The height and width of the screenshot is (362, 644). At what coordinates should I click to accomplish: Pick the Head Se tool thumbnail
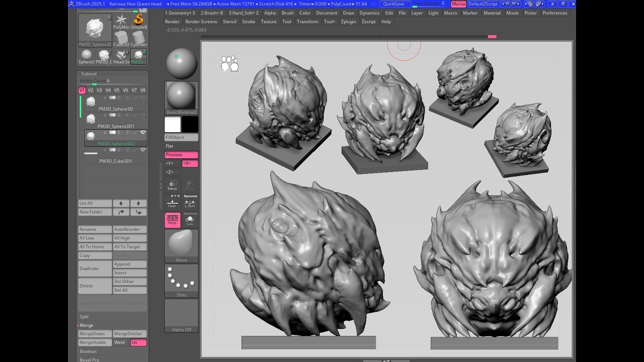[x=121, y=56]
